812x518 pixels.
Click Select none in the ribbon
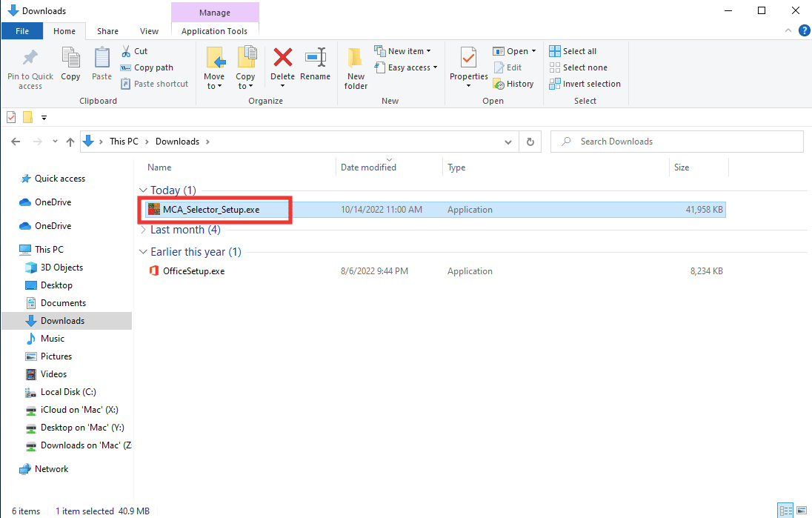click(x=578, y=67)
